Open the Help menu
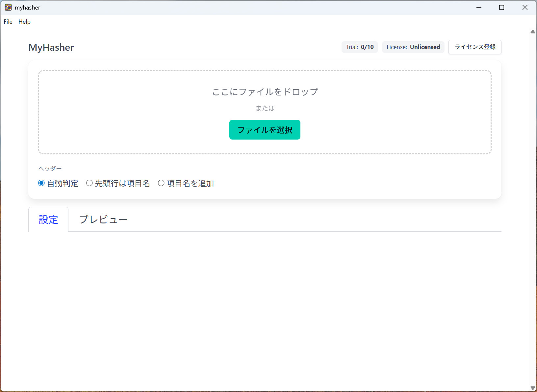Image resolution: width=537 pixels, height=392 pixels. coord(24,22)
